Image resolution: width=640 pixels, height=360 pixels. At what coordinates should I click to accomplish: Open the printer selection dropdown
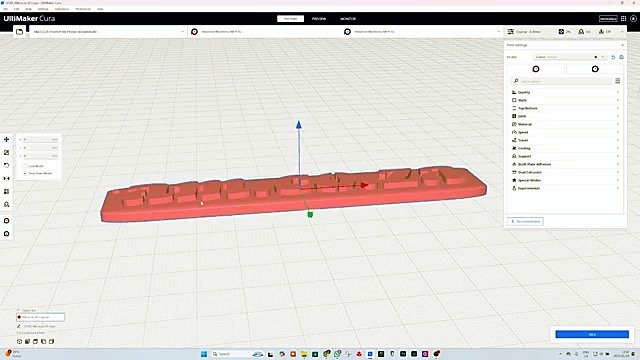click(x=108, y=31)
